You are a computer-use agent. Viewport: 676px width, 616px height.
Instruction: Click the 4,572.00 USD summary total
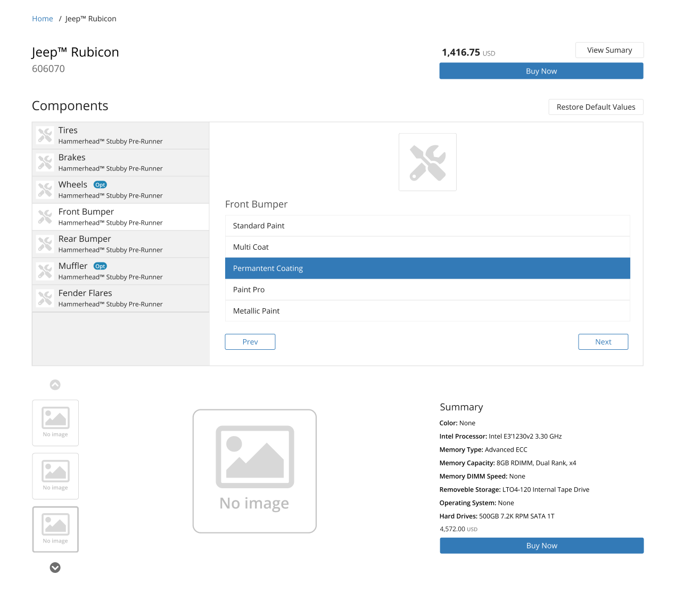click(x=459, y=529)
